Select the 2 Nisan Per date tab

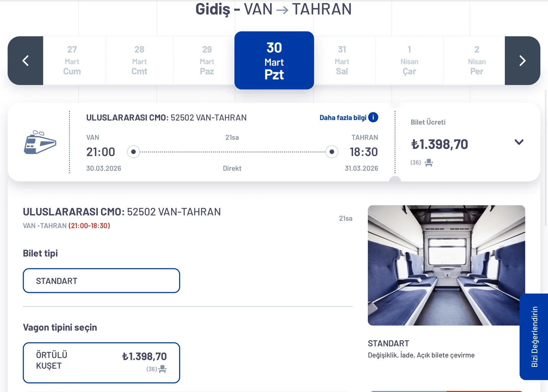pyautogui.click(x=476, y=60)
